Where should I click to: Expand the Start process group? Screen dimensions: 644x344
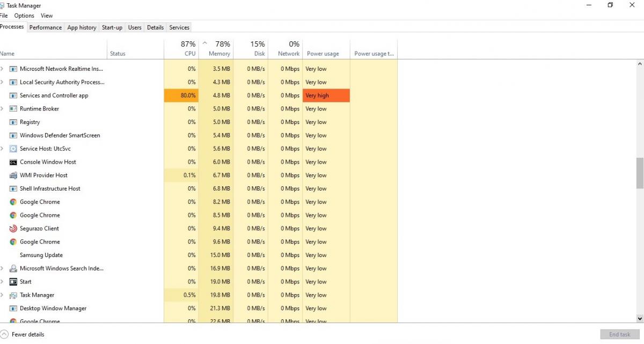point(2,282)
